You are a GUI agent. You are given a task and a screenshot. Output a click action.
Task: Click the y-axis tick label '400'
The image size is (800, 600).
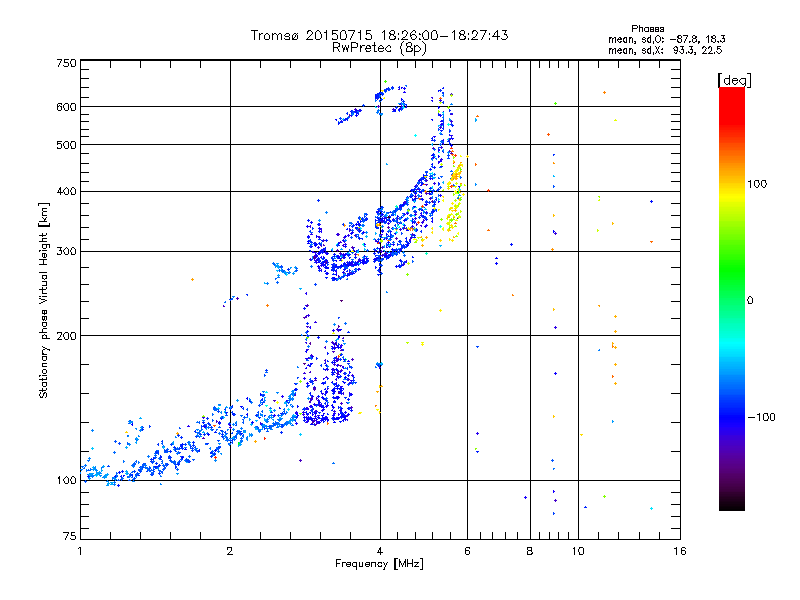pos(66,192)
